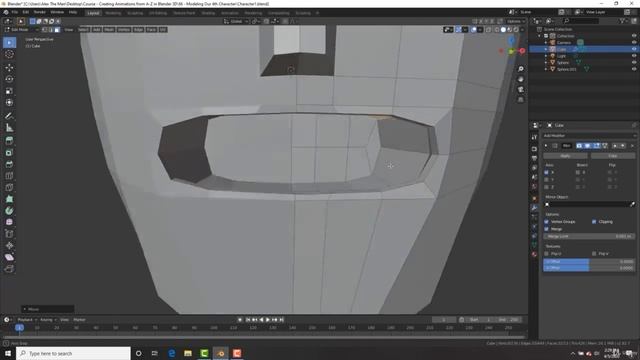Expand the Sphere item in outliner

[x=546, y=62]
